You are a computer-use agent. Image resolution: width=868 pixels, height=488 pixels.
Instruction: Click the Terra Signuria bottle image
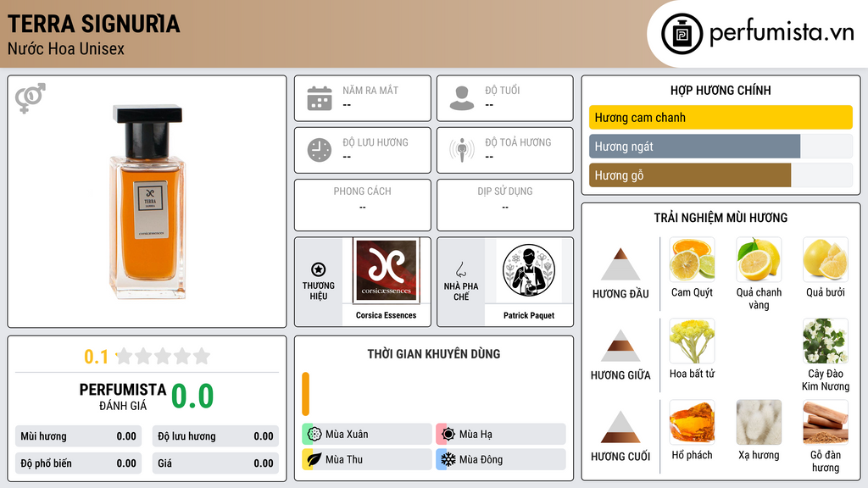click(x=147, y=201)
